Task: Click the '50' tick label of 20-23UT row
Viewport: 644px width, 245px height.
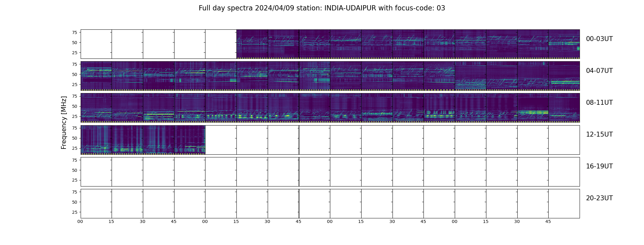Action: click(x=75, y=202)
